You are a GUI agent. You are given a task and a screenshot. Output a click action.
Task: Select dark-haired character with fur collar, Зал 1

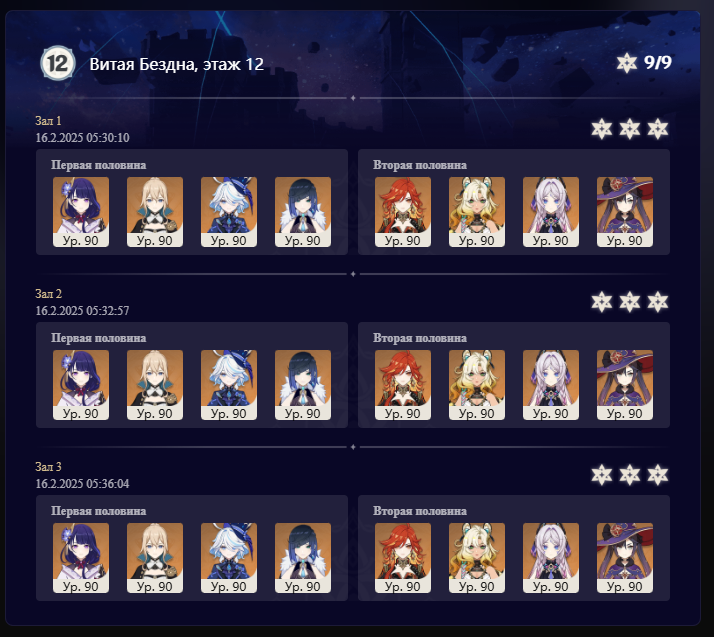click(x=303, y=212)
